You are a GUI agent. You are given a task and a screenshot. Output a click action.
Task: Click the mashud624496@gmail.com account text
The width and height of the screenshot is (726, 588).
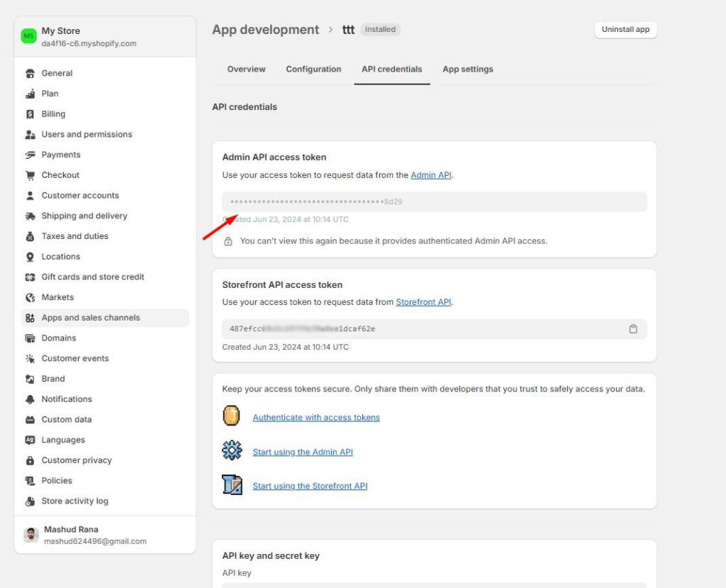click(96, 541)
